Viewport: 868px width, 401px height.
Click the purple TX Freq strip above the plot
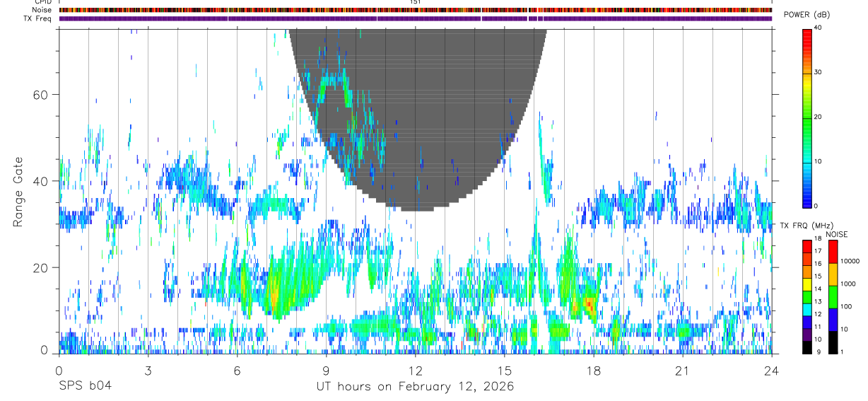click(x=415, y=18)
